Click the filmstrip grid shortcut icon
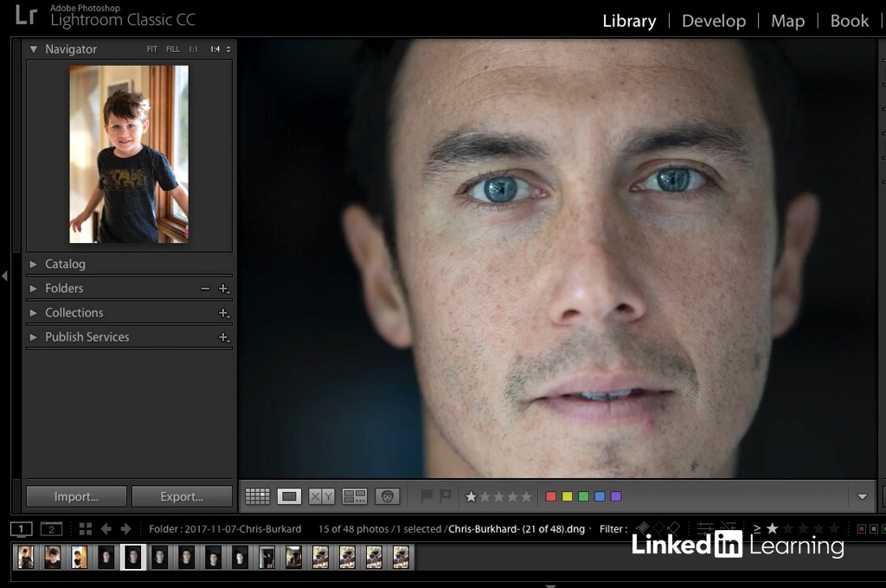This screenshot has height=588, width=886. [85, 528]
